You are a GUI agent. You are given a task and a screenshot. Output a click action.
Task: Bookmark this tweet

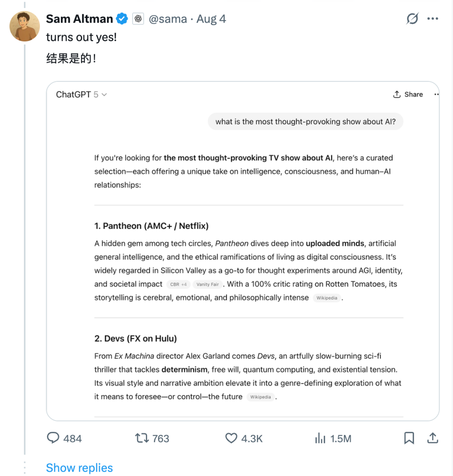tap(409, 438)
